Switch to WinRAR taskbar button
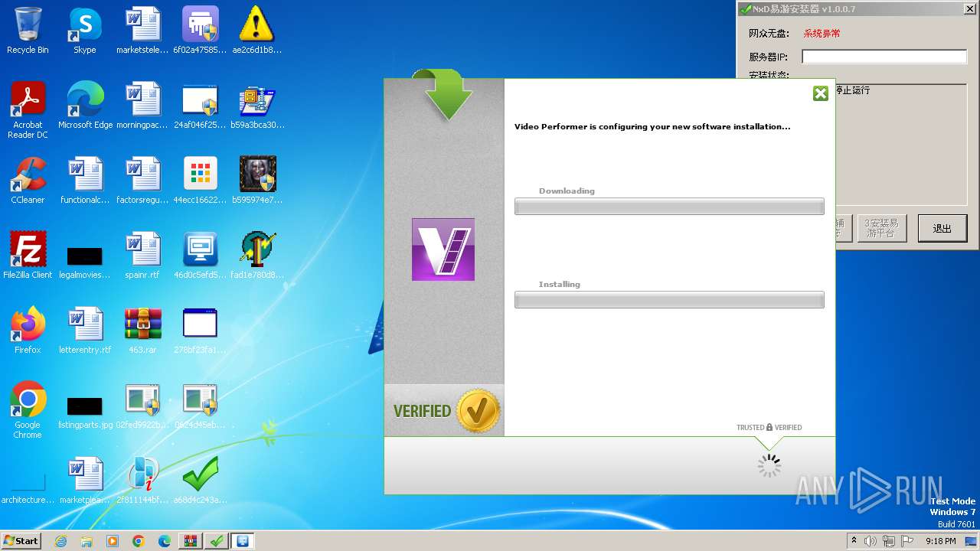980x551 pixels. click(x=191, y=541)
